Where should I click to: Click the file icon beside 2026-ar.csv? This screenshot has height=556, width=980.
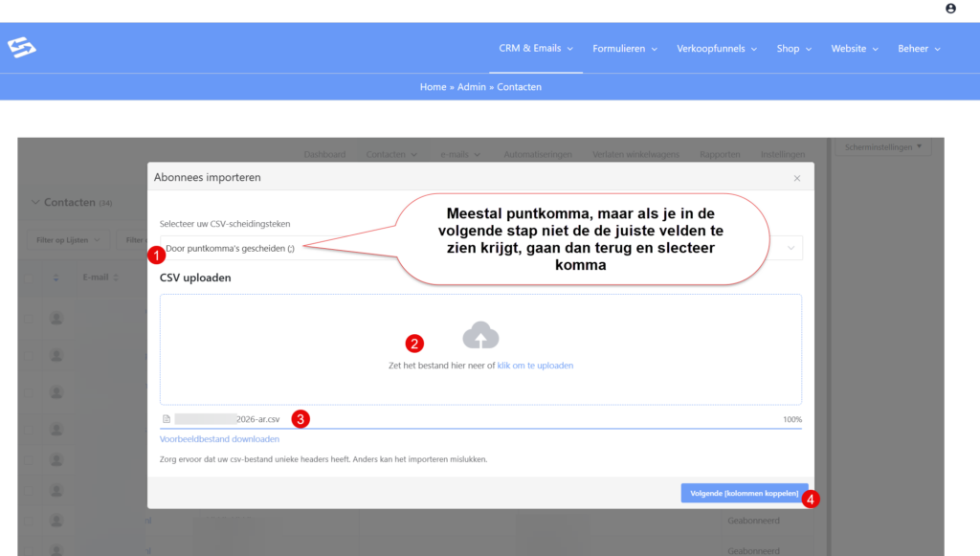tap(167, 419)
